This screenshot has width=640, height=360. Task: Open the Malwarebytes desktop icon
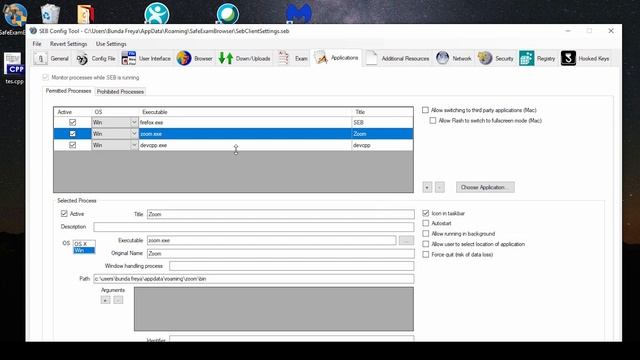click(x=299, y=13)
